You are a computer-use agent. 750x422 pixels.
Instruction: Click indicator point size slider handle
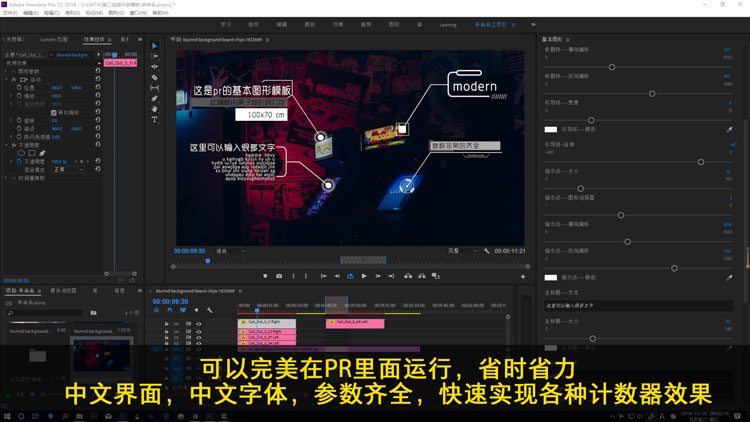coord(580,189)
